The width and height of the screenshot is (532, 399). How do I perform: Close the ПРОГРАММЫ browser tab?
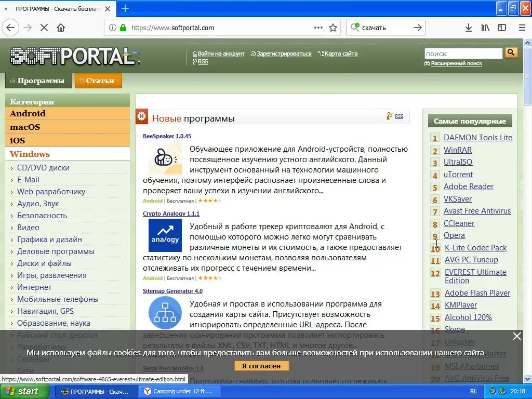point(108,9)
